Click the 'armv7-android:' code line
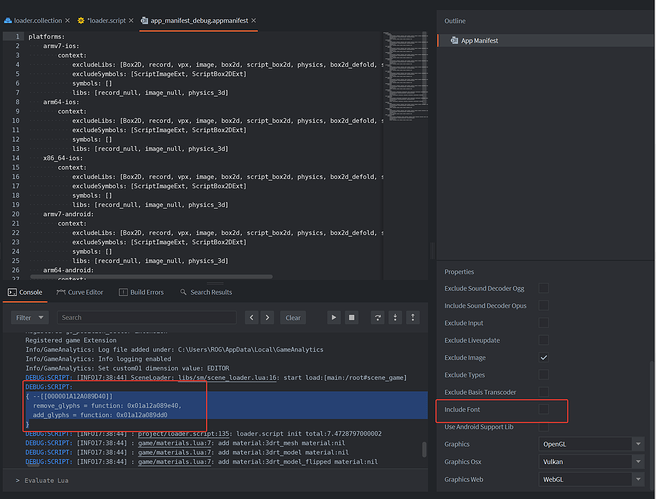 coord(68,214)
